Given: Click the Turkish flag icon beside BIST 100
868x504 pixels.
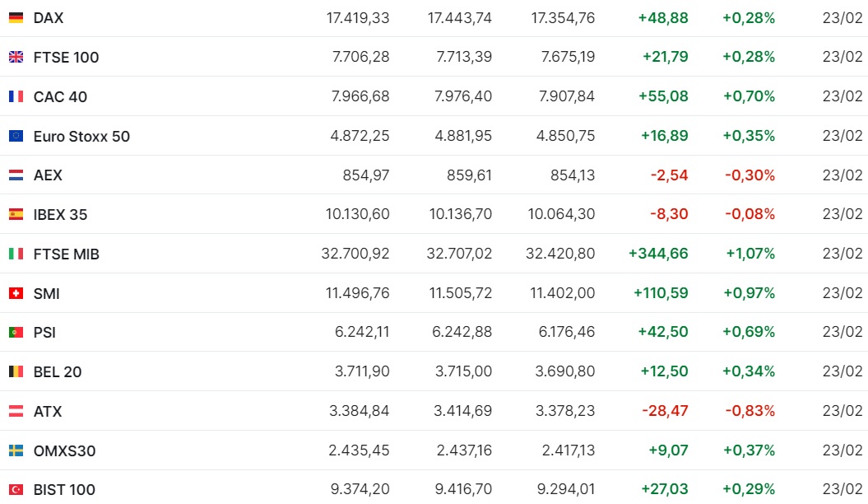Looking at the screenshot, I should tap(16, 489).
